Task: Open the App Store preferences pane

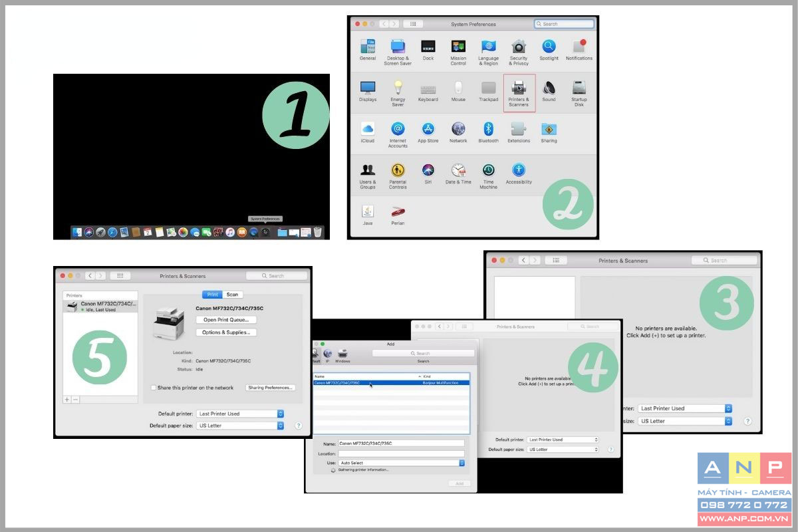Action: [428, 132]
